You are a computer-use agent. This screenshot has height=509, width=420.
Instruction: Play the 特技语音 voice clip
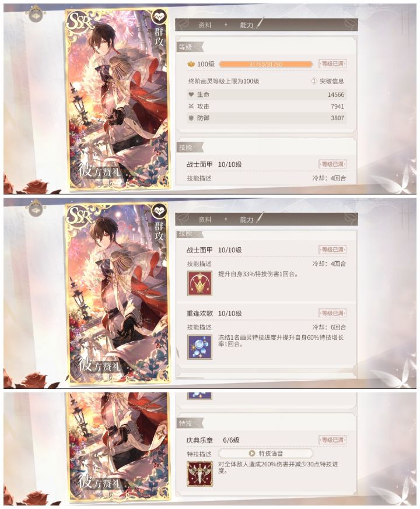click(265, 453)
